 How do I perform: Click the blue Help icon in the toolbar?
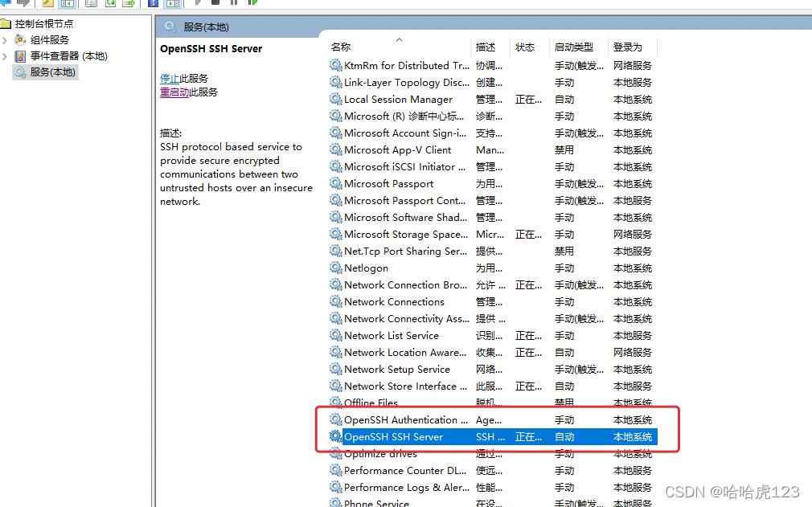pyautogui.click(x=154, y=2)
